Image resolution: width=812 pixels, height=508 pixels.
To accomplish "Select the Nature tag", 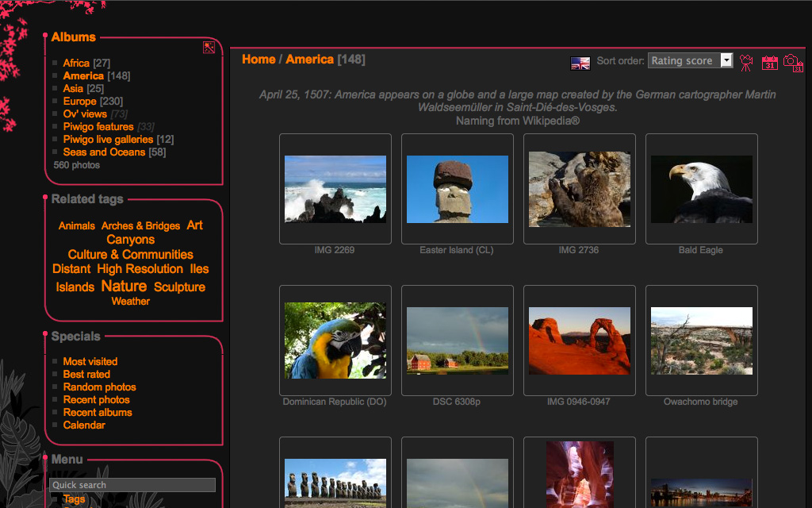I will click(124, 286).
